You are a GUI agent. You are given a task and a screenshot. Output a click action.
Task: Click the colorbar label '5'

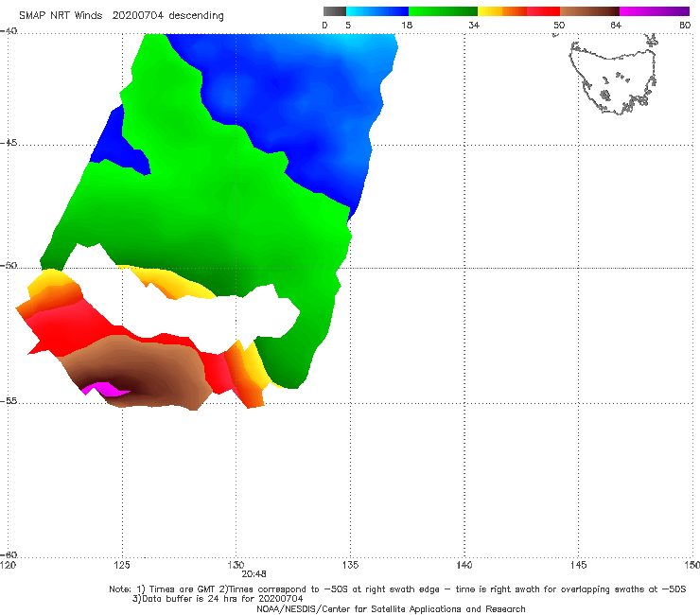point(348,26)
